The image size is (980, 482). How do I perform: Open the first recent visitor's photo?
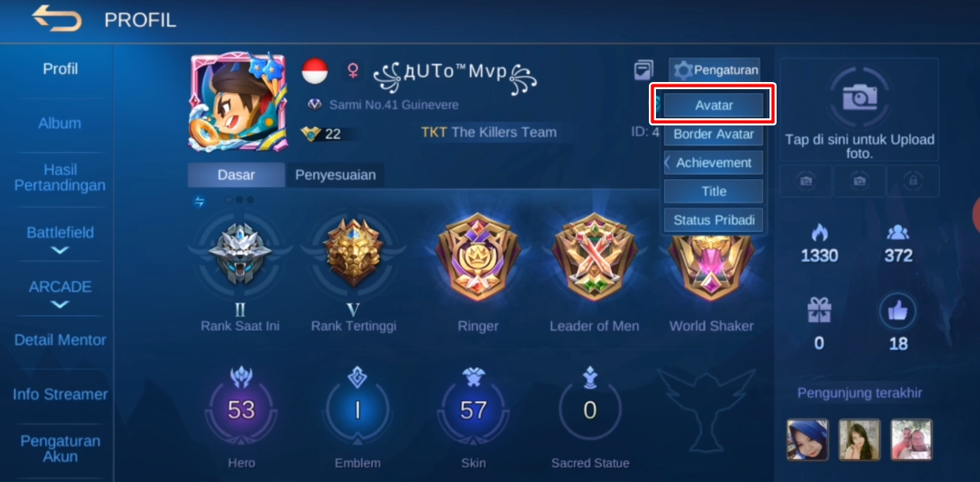pyautogui.click(x=807, y=439)
